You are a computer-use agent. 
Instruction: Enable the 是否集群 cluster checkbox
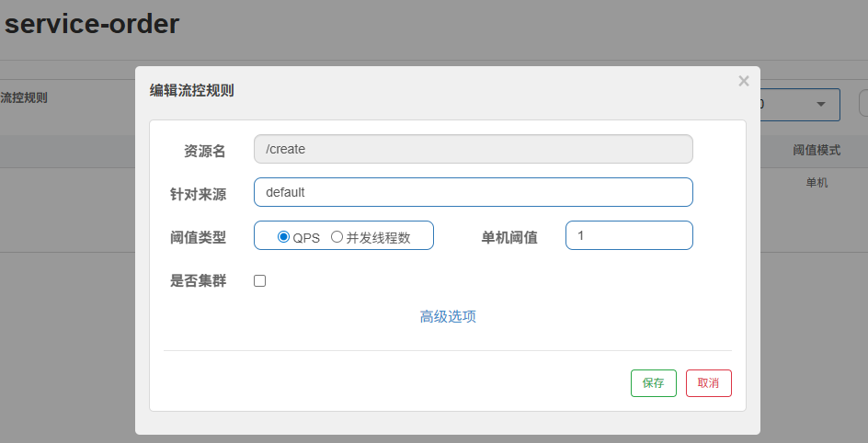(259, 281)
